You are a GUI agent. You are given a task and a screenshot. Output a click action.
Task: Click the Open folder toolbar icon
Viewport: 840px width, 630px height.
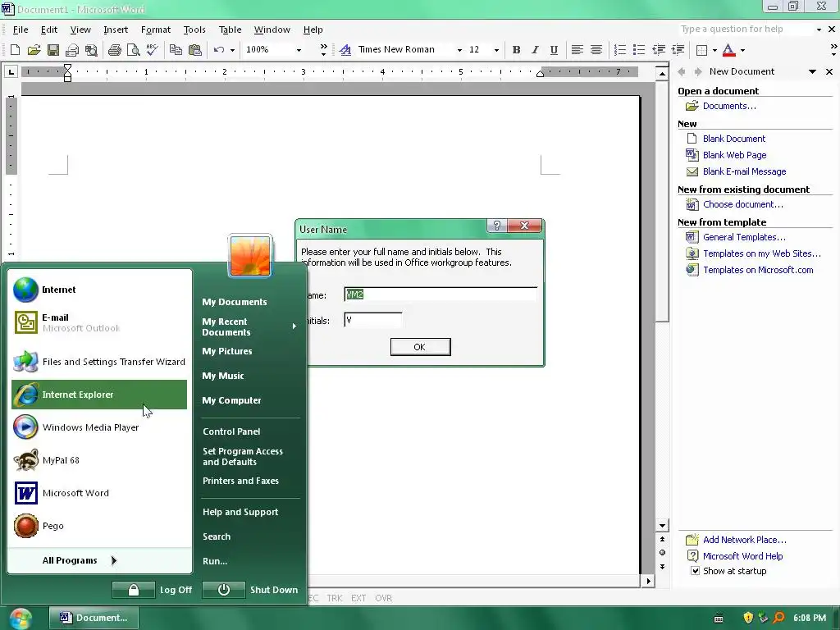(x=34, y=50)
